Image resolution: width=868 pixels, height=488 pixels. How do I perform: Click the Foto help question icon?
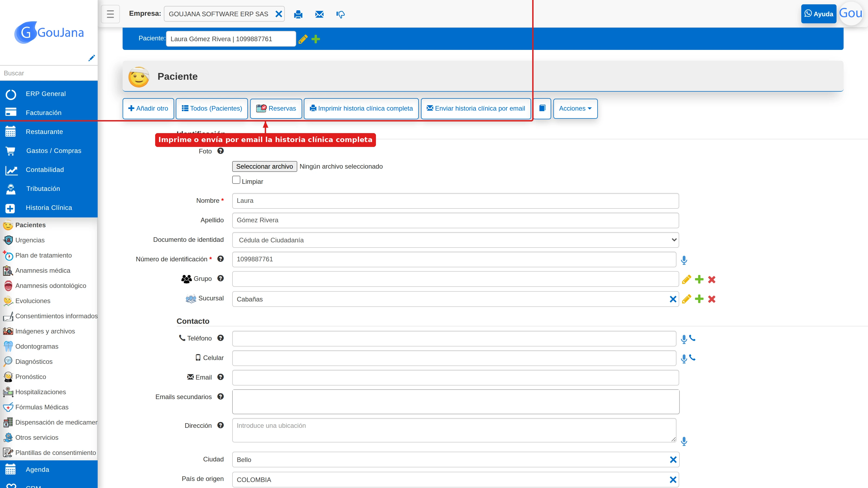[220, 151]
